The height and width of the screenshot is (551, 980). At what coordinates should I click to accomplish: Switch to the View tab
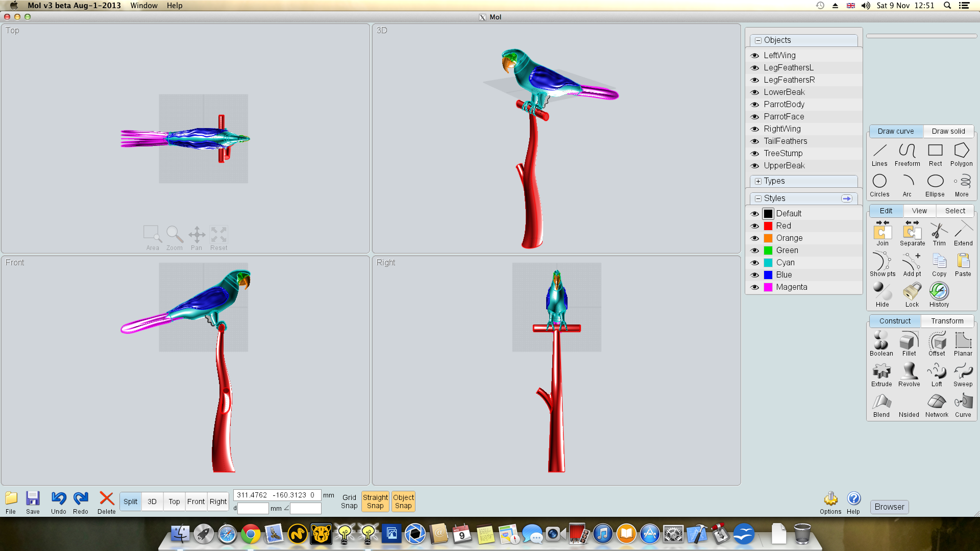pyautogui.click(x=920, y=211)
